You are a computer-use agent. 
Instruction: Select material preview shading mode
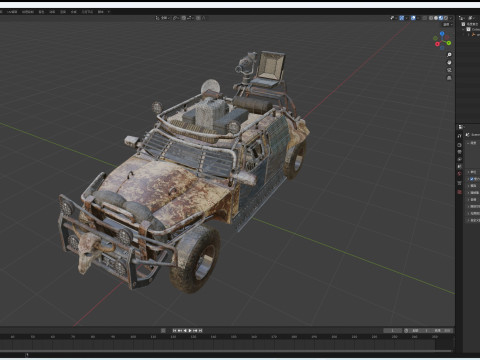(441, 18)
